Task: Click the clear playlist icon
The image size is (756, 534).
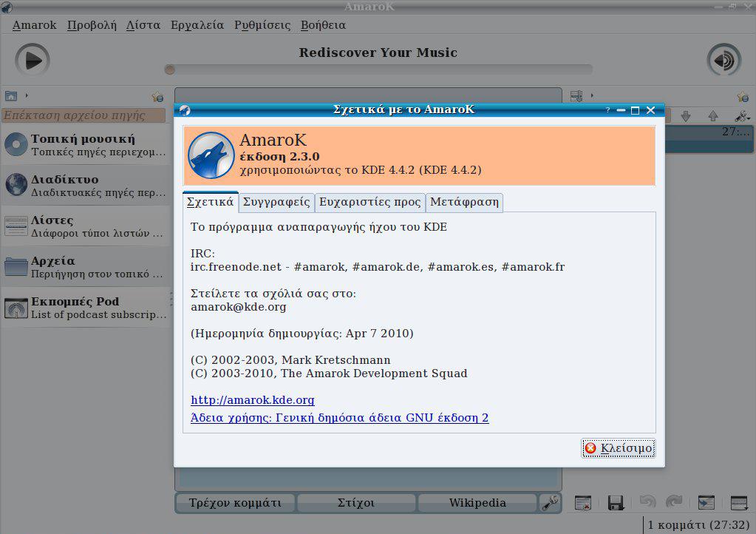Action: click(x=583, y=503)
